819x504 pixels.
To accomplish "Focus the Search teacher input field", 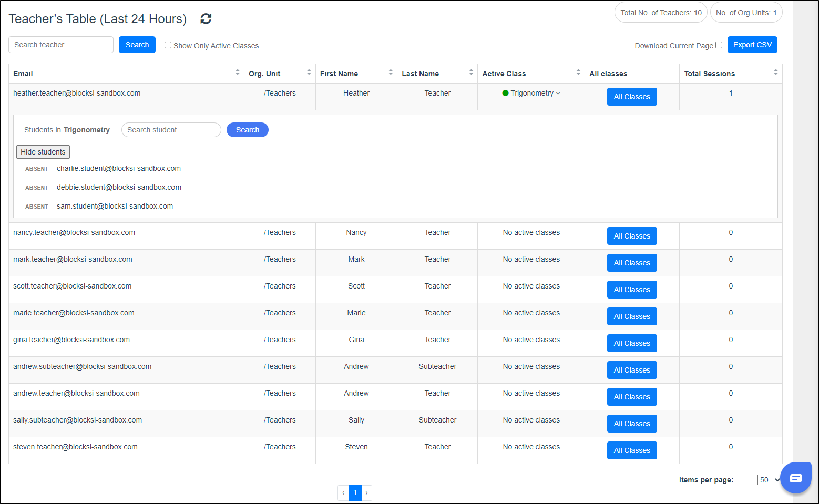I will click(x=61, y=45).
